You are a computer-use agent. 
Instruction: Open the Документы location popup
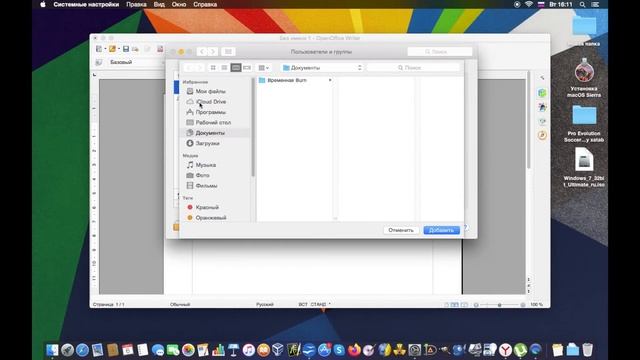click(322, 68)
